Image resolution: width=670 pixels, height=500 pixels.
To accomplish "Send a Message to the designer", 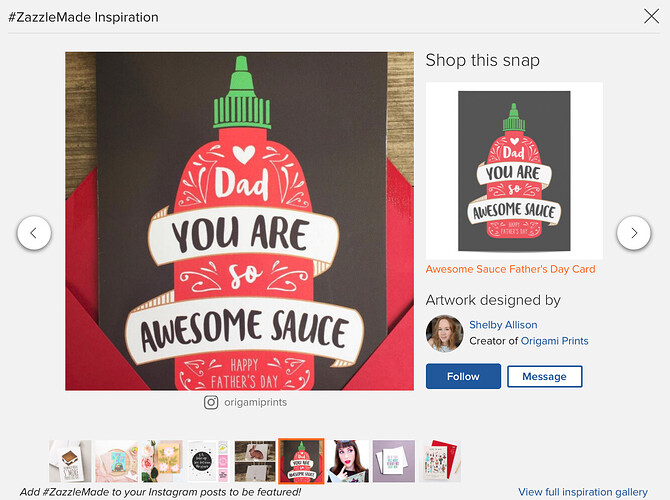I will point(544,376).
